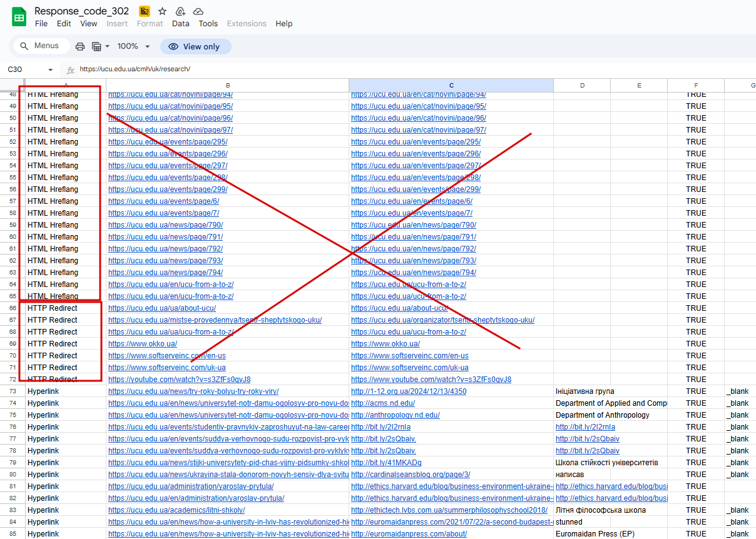Open the View menu
Viewport: 756px width, 539px height.
pos(89,24)
